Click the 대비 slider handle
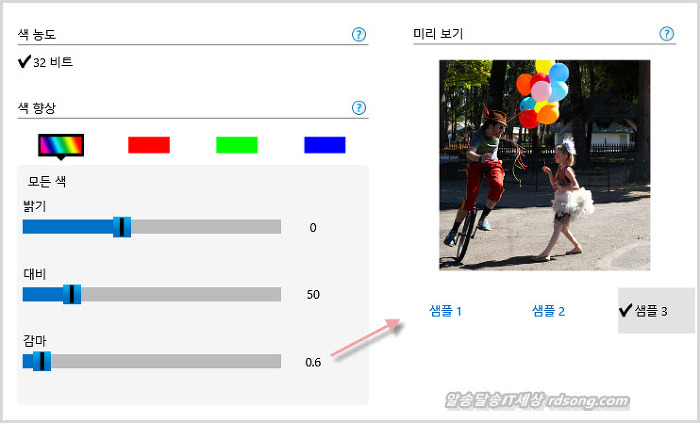 72,294
